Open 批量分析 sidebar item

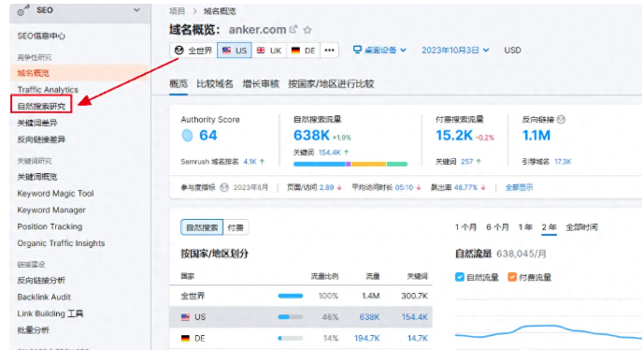coord(34,330)
